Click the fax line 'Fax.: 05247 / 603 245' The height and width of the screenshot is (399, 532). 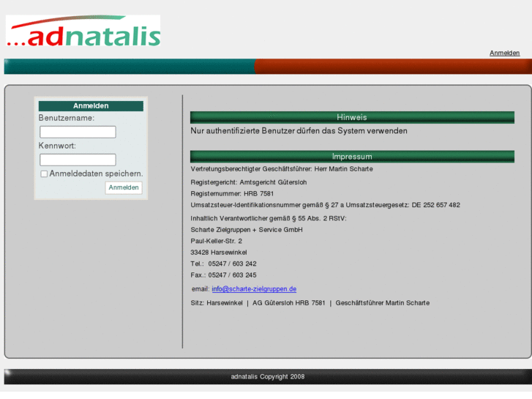[224, 275]
